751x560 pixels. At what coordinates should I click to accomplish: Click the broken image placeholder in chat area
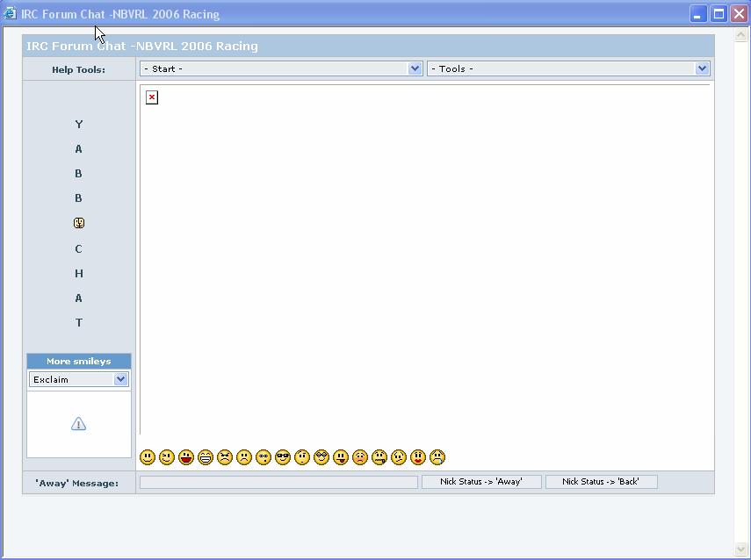point(152,97)
